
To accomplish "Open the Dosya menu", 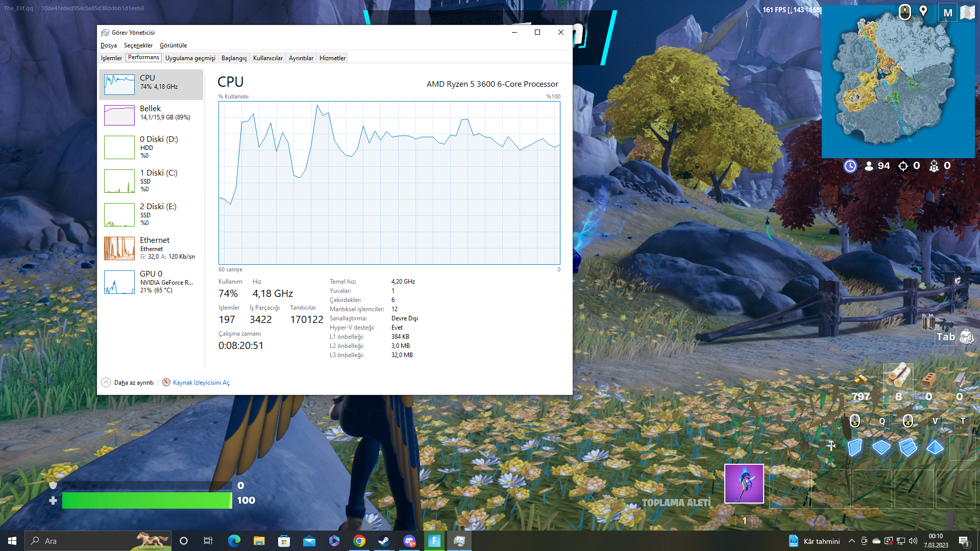I will (x=108, y=45).
